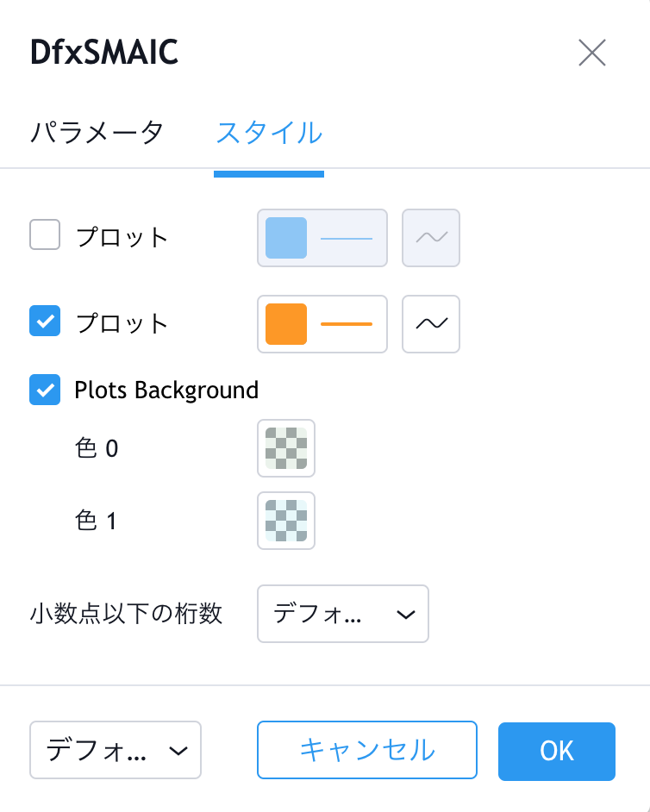650x812 pixels.
Task: Open the 色 1 color swatch
Action: coord(286,521)
